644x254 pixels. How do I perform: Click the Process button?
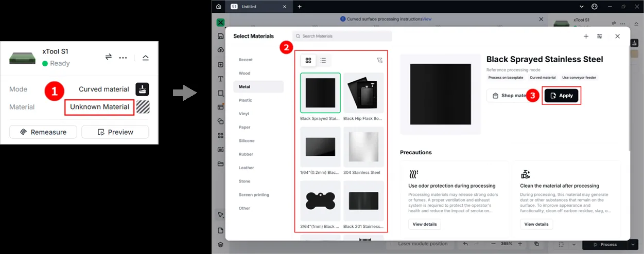pos(605,245)
